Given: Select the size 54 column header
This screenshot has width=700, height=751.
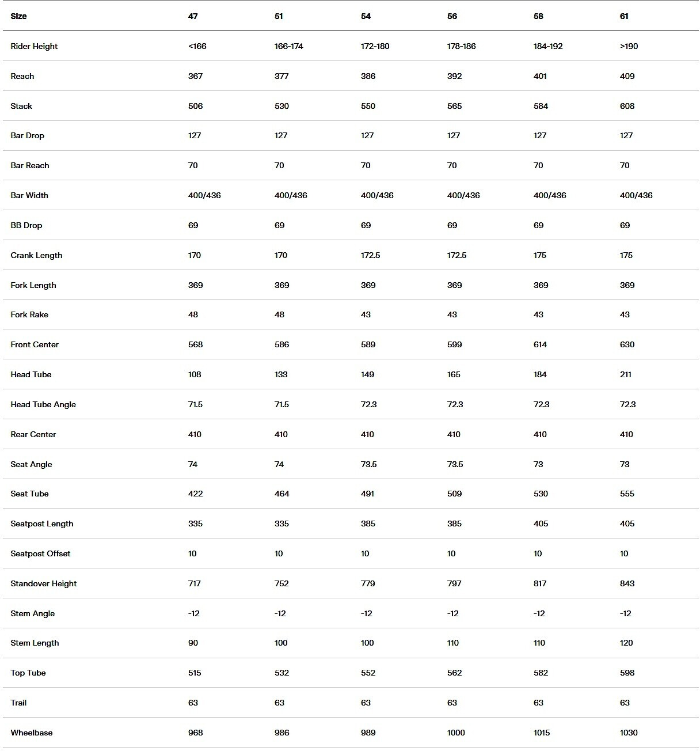Looking at the screenshot, I should [366, 16].
